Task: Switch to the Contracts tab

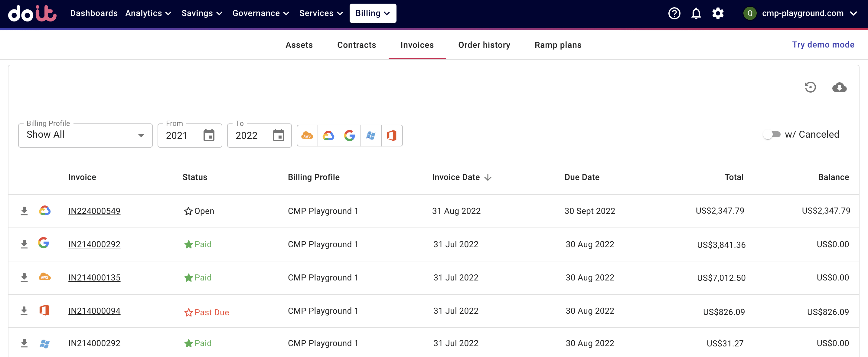Action: (357, 45)
